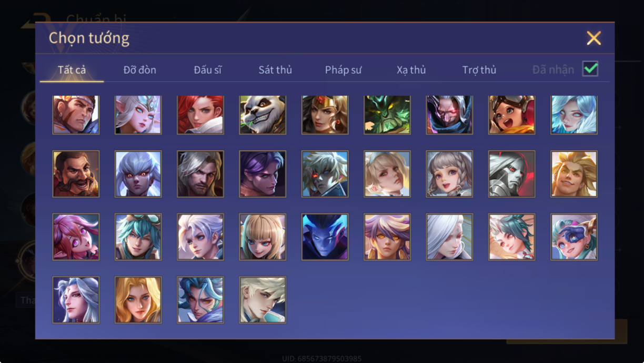
Task: Choose the ice-blue haired woman hero
Action: tap(574, 115)
